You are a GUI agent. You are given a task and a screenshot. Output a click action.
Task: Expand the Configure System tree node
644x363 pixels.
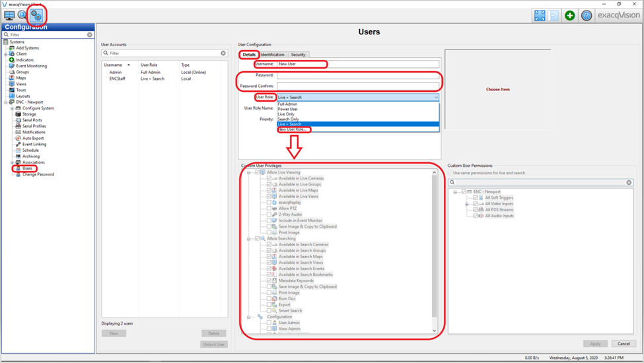point(12,108)
